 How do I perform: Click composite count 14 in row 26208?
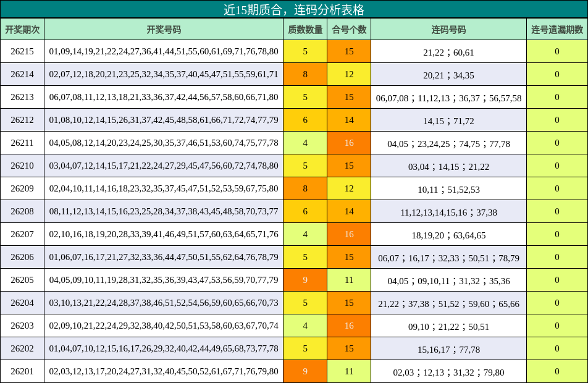click(x=349, y=211)
